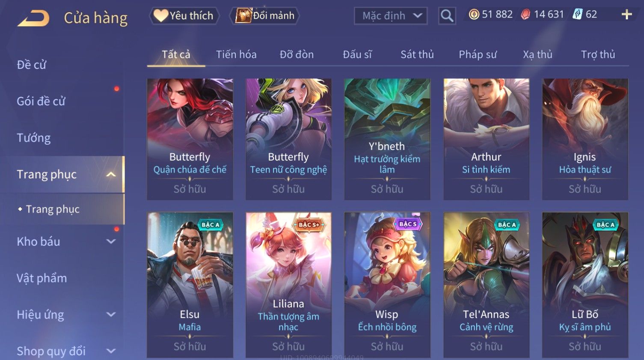Click the red ruby currency icon
Screen dimensions: 644x360
pyautogui.click(x=525, y=15)
